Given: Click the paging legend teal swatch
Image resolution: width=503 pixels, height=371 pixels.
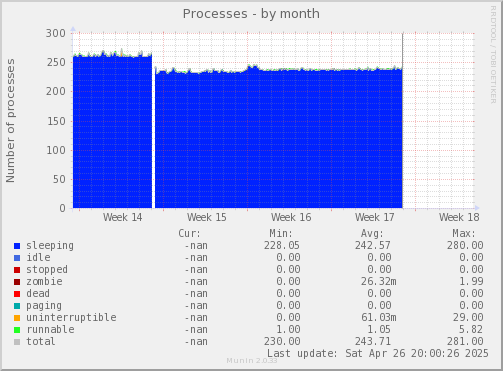Looking at the screenshot, I should tap(17, 306).
